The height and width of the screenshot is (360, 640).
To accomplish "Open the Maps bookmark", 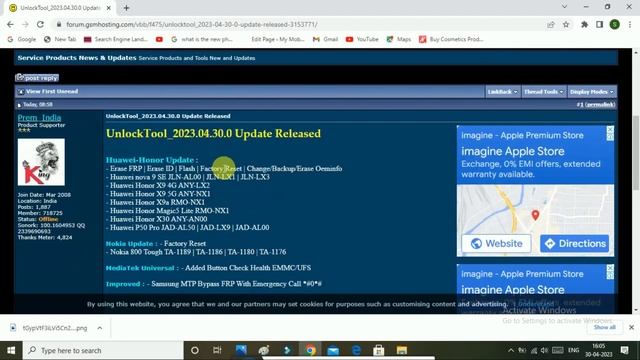I will pos(399,39).
